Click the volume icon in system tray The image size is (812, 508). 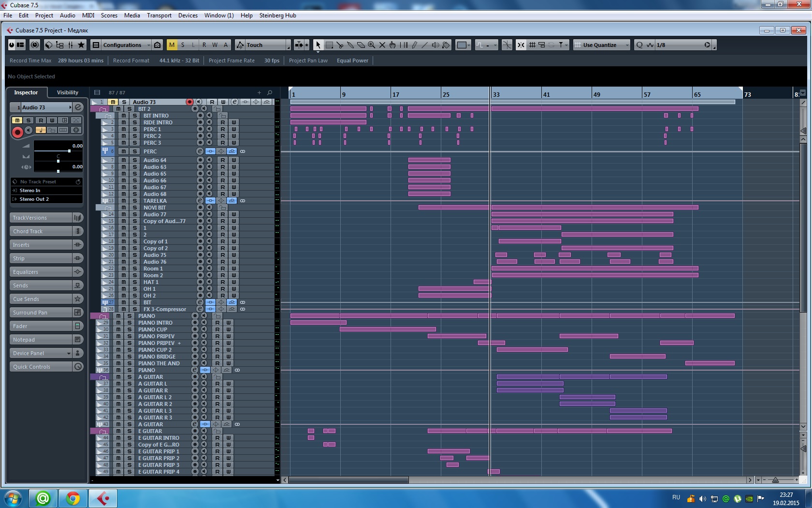point(702,498)
